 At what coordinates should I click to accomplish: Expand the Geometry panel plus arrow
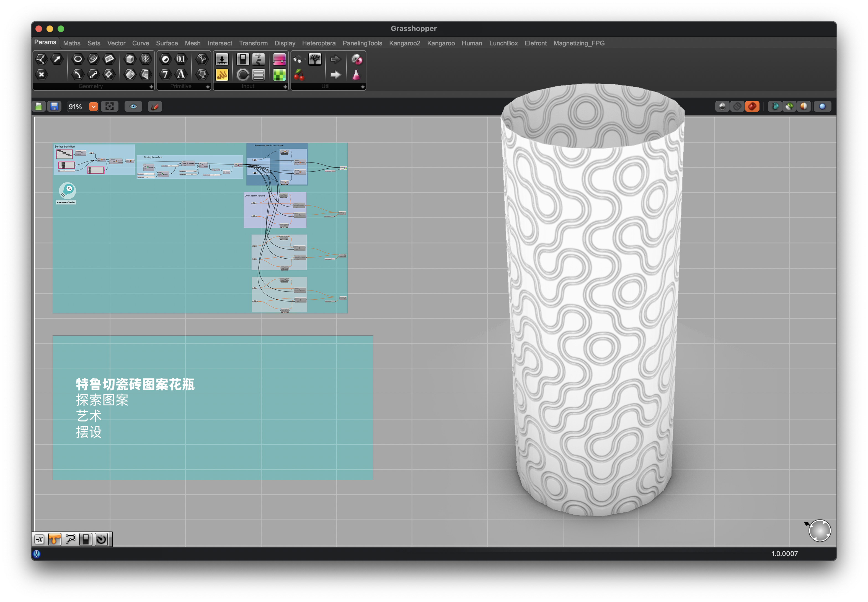point(151,87)
